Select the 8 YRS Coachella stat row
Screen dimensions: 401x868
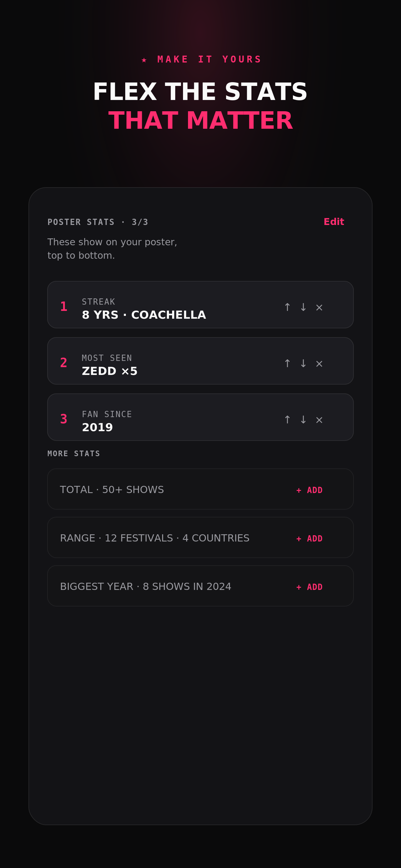coord(200,305)
